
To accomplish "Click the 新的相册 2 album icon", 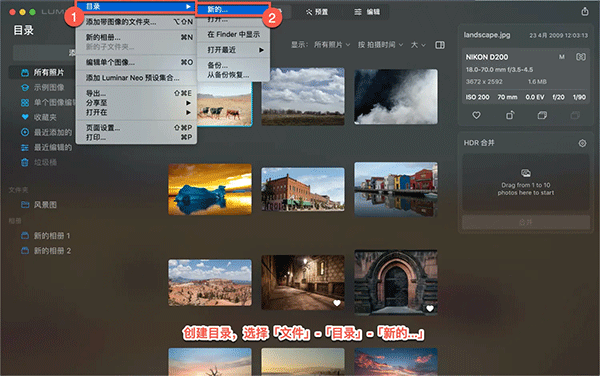I will (x=25, y=251).
